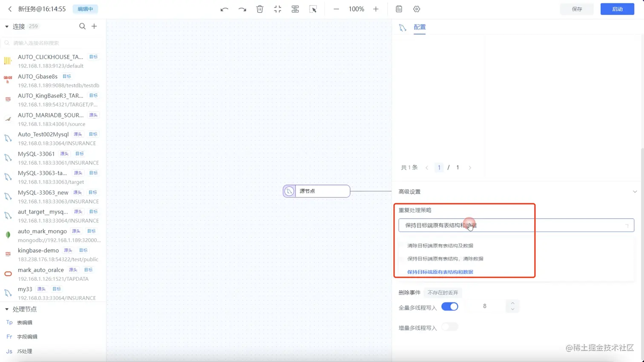Choose 保持目标端原有表结构和数据 option

[x=440, y=272]
